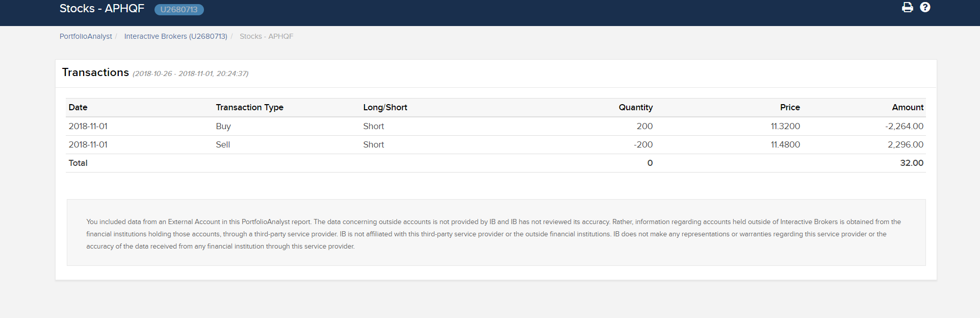Select the 2018-11-01 date in Buy row
Screen dimensions: 980x318
[x=88, y=126]
